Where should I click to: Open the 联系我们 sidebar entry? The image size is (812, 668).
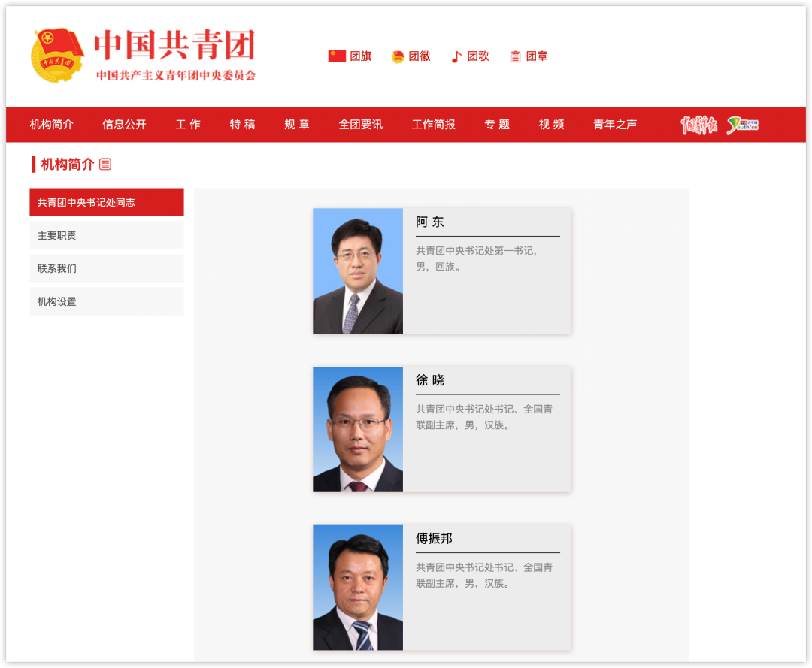coord(106,268)
